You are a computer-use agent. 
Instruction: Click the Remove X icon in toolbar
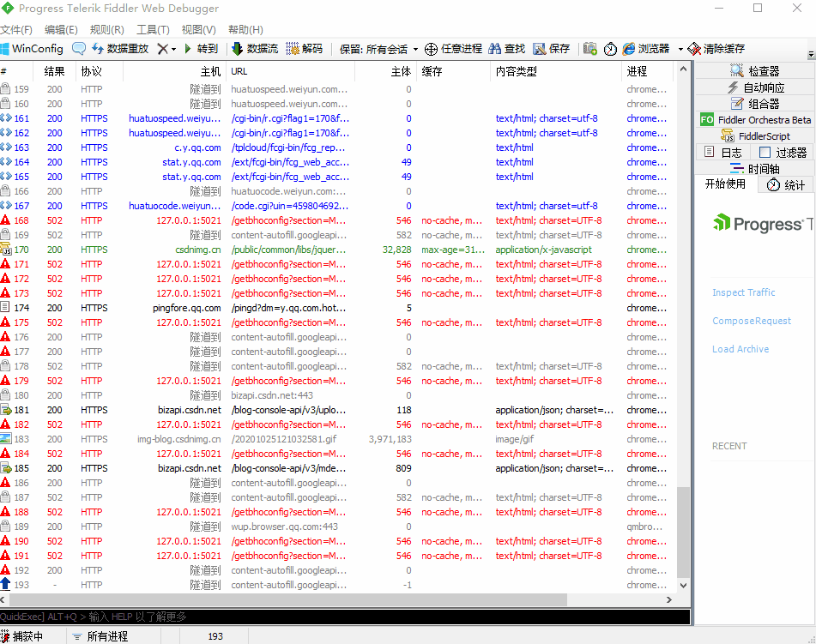163,49
